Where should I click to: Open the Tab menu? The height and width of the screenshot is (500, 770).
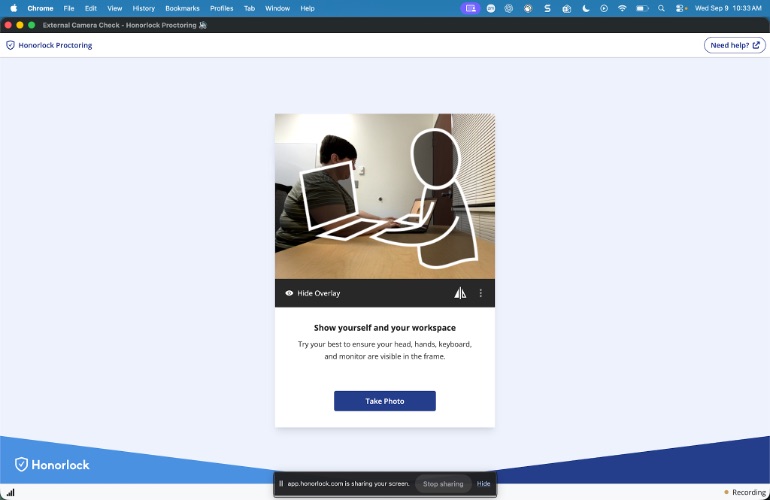point(249,8)
